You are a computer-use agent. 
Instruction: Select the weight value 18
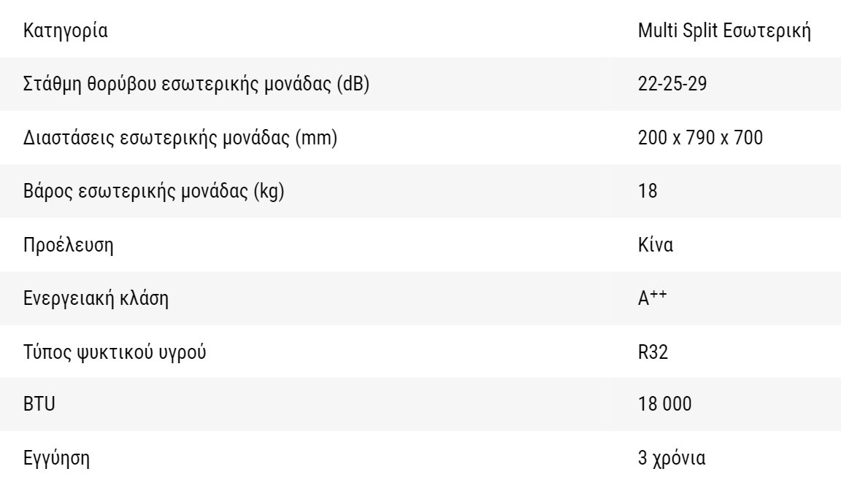648,190
